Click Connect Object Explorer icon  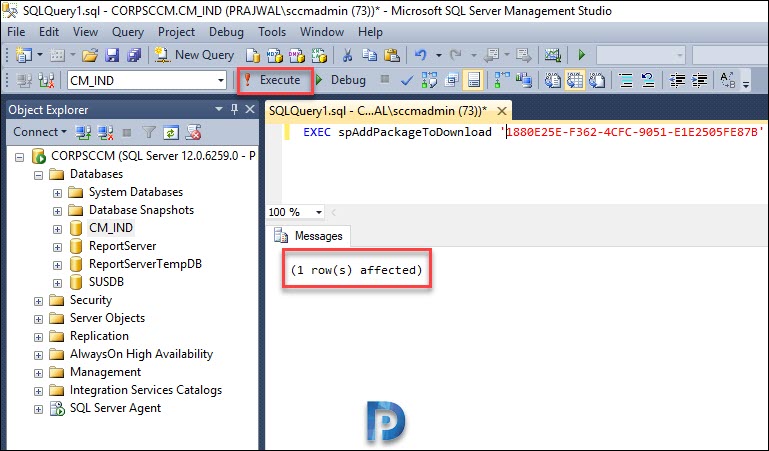[x=82, y=132]
